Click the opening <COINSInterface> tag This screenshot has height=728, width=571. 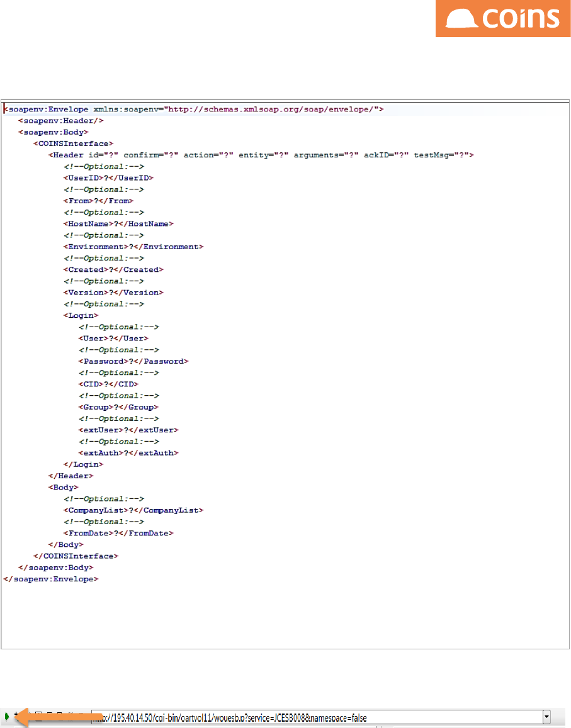74,144
